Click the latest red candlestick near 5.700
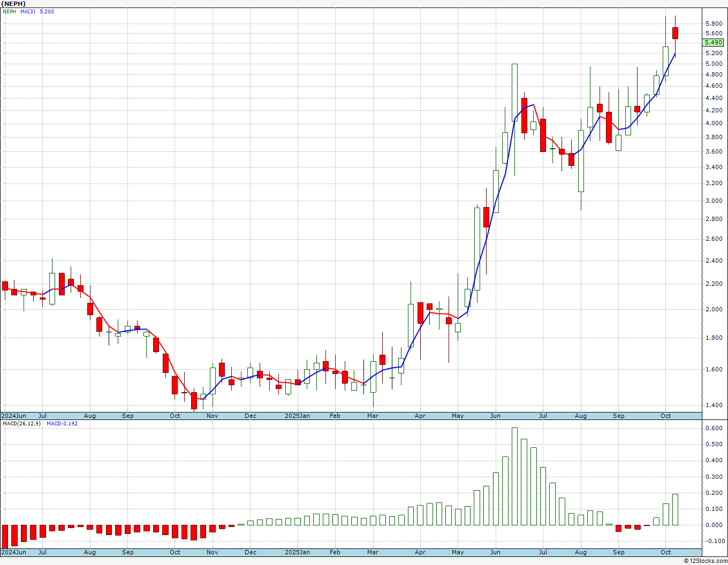This screenshot has height=565, width=728. click(x=676, y=33)
